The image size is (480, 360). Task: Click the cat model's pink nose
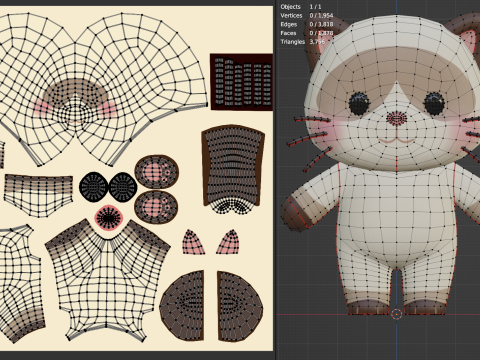pyautogui.click(x=397, y=119)
